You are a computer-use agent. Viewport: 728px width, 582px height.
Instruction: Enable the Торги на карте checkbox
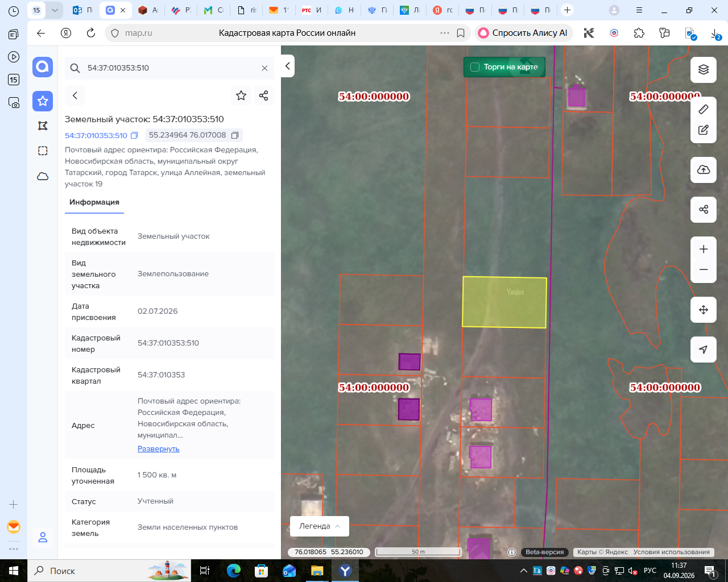click(475, 67)
